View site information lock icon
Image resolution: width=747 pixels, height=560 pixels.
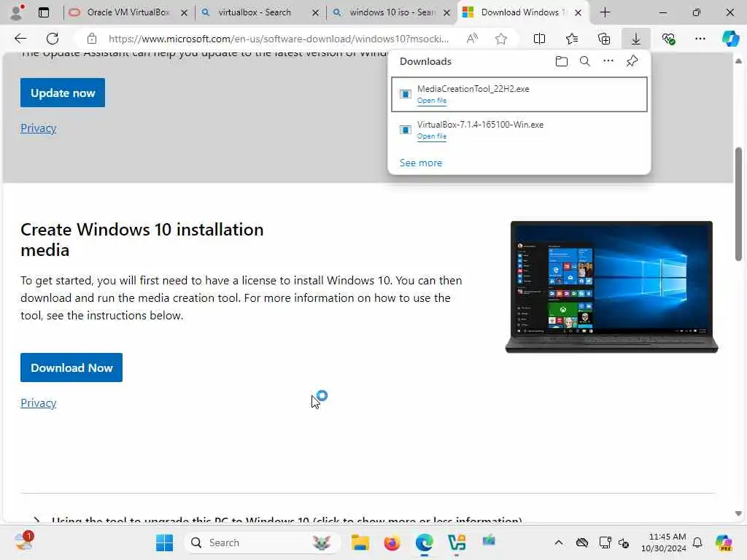(92, 39)
